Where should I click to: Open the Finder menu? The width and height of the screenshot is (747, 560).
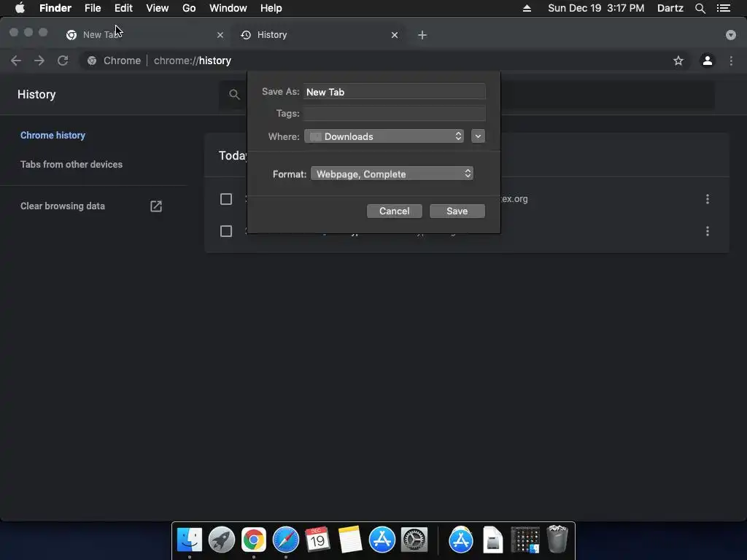55,8
